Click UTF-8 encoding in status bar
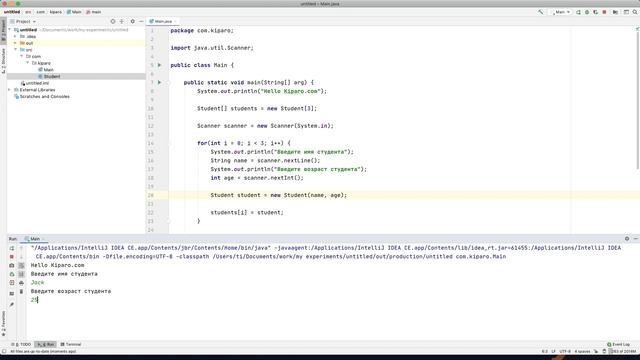Screen dimensions: 640x360 click(565, 351)
